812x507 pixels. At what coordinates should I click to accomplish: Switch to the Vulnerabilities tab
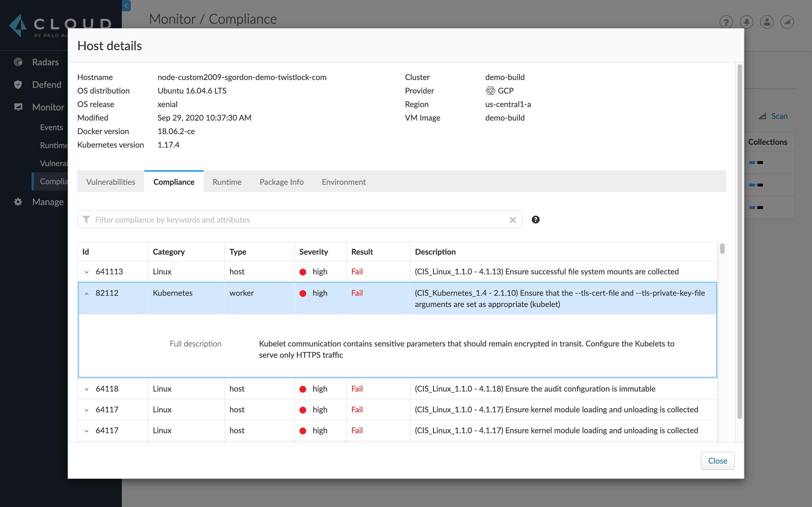coord(111,182)
